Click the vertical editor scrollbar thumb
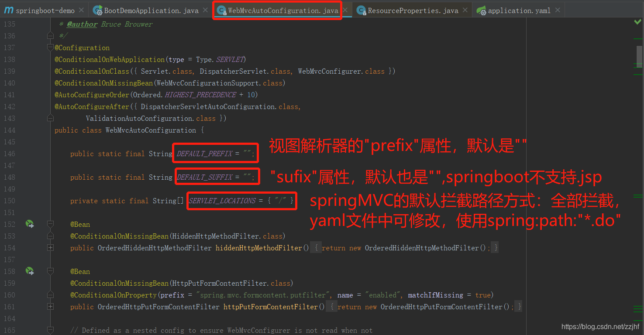This screenshot has width=644, height=335. (x=639, y=57)
